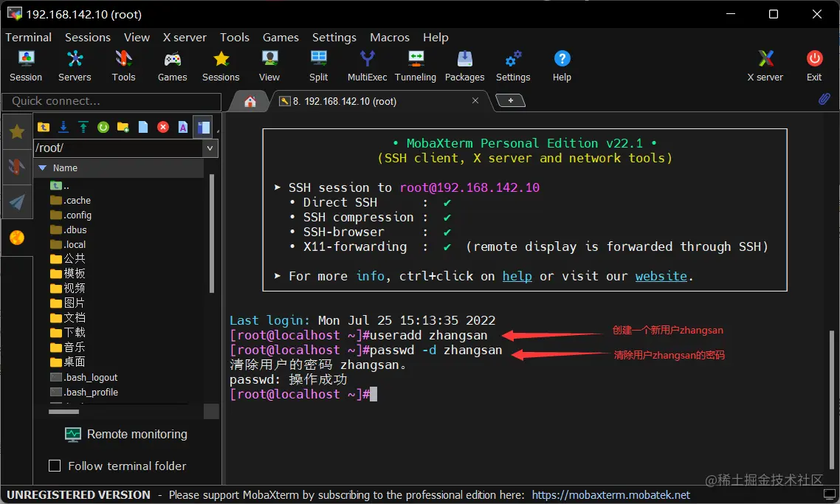Open the Settings menu
Screen dimensions: 840x504
pyautogui.click(x=334, y=37)
